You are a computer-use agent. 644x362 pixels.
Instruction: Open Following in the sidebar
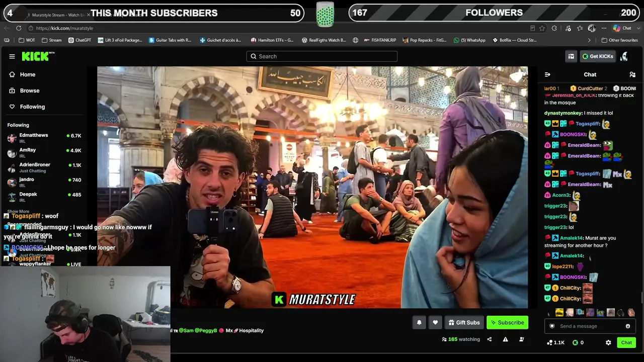coord(32,107)
